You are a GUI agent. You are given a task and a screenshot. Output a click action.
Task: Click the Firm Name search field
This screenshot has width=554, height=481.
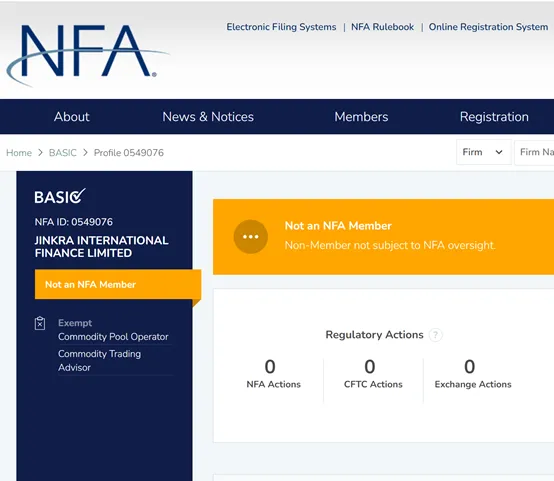535,152
